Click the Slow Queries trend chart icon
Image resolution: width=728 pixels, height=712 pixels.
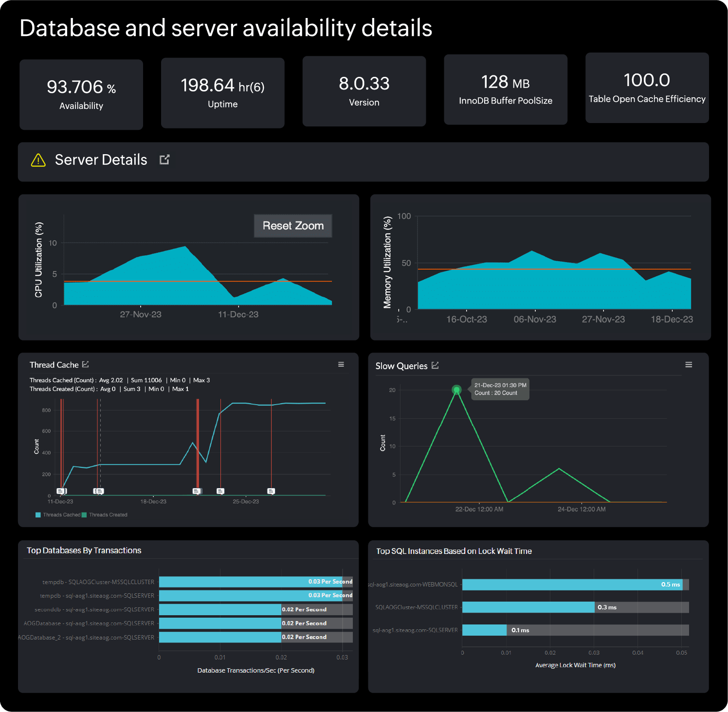[x=435, y=365]
